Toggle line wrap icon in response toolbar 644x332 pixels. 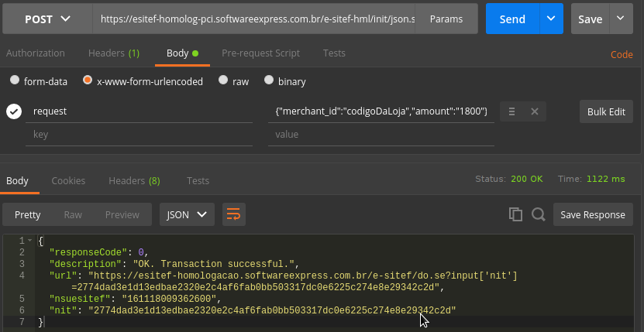[232, 214]
